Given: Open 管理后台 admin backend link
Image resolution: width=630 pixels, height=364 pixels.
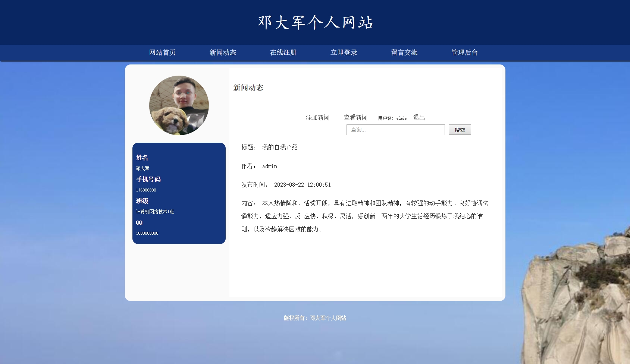Looking at the screenshot, I should point(464,53).
